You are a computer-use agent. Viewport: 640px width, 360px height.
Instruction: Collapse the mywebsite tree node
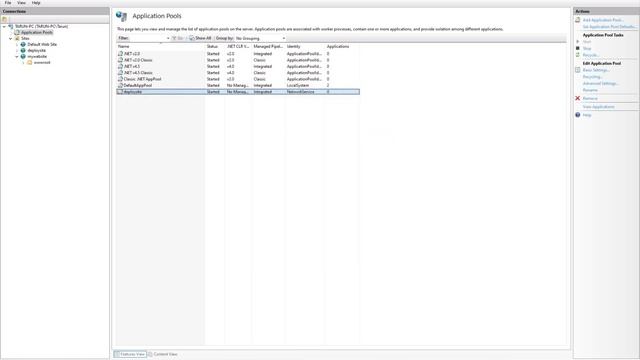[17, 56]
